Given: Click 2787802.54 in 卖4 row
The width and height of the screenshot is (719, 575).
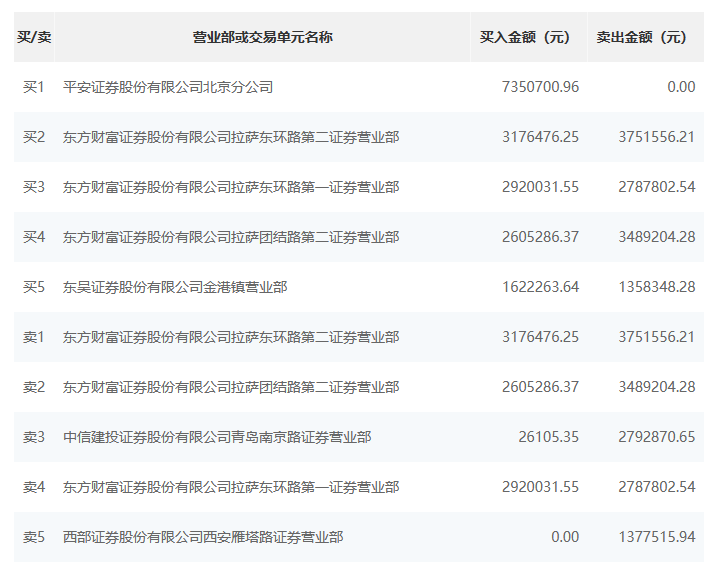Looking at the screenshot, I should [657, 487].
